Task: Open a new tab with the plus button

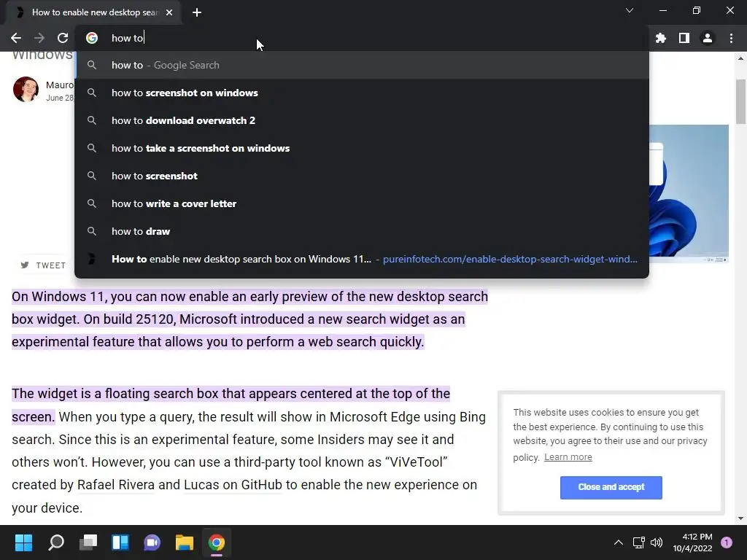Action: click(x=197, y=12)
